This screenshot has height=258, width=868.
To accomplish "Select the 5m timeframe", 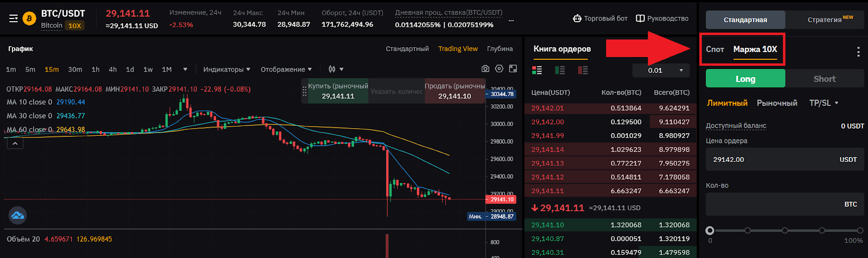I will click(30, 70).
